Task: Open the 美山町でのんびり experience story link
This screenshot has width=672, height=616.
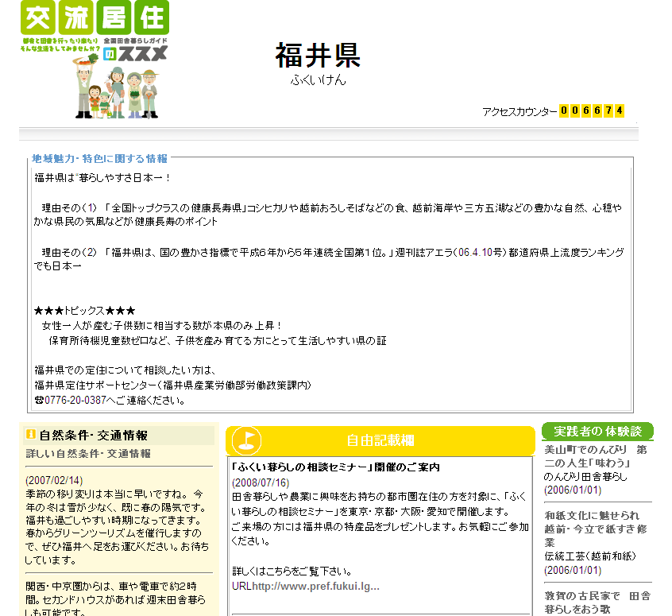Action: pos(596,456)
